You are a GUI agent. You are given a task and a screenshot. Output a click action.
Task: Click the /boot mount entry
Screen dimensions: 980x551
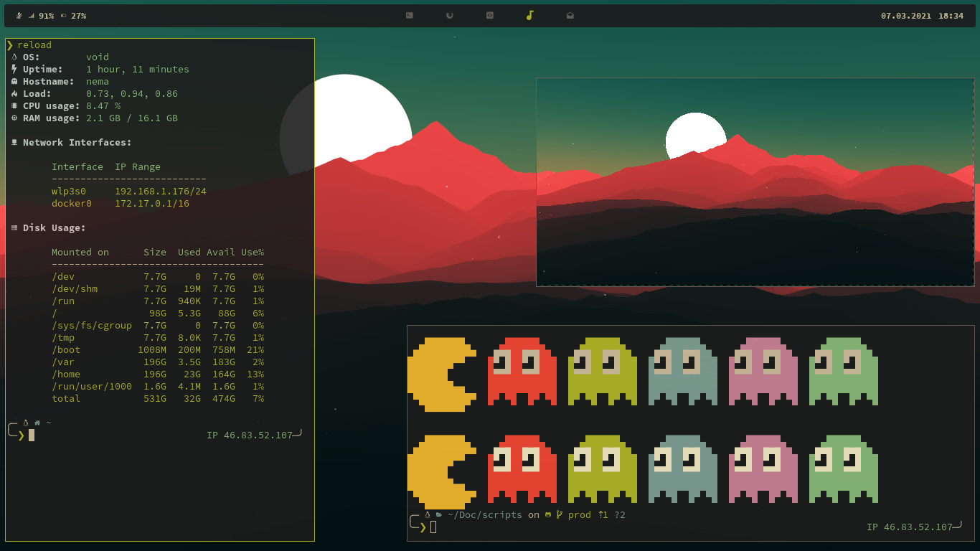(x=66, y=349)
